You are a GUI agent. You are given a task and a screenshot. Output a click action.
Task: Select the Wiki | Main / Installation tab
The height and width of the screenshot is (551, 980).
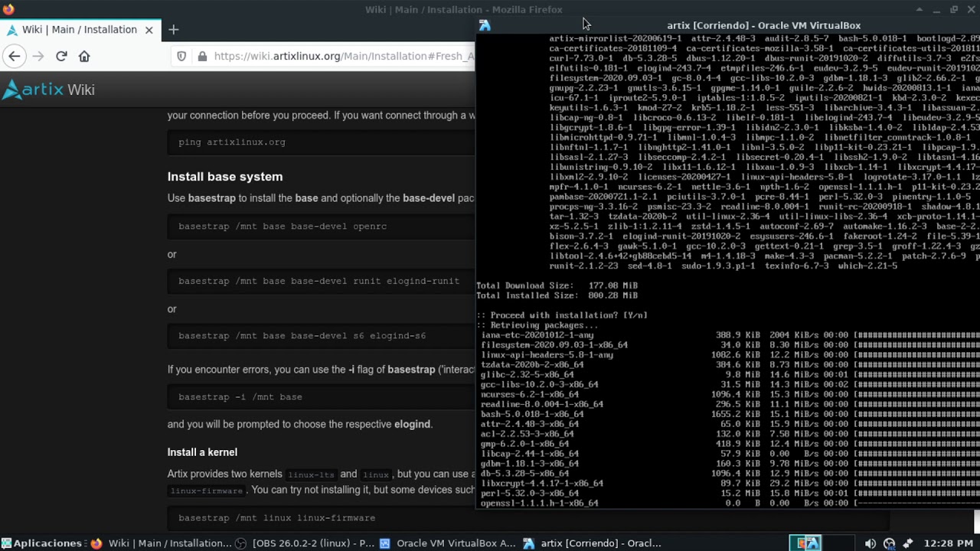tap(80, 30)
